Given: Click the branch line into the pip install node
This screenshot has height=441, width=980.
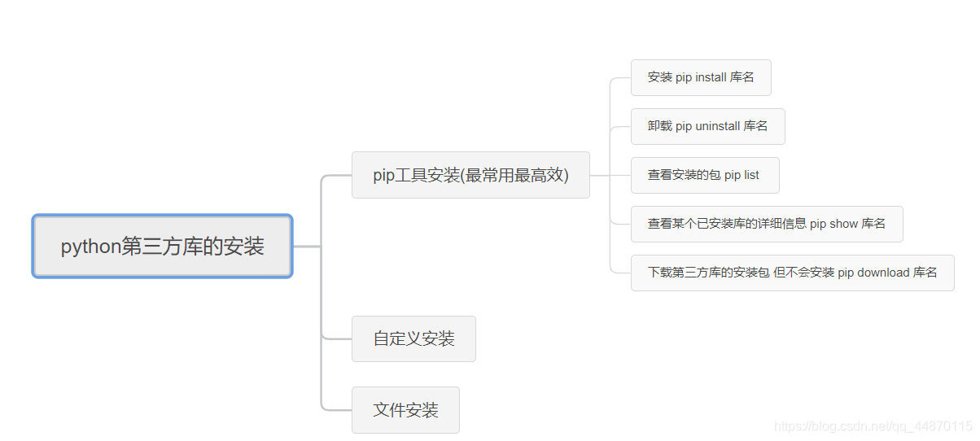Looking at the screenshot, I should pos(620,78).
